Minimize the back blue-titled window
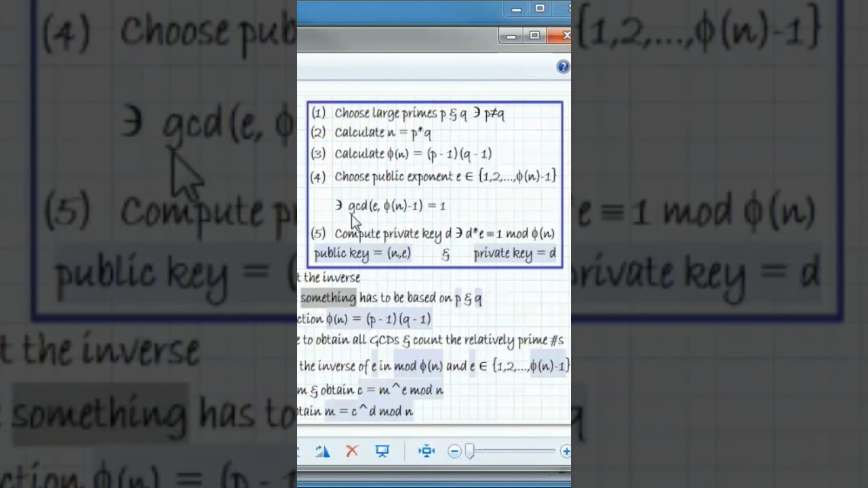The height and width of the screenshot is (488, 868). tap(517, 9)
